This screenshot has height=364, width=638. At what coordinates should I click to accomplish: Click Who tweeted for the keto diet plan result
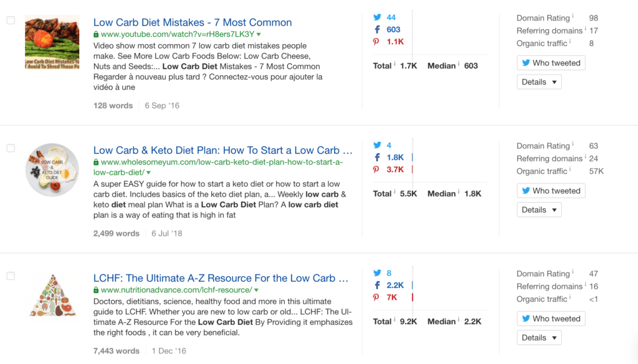[551, 190]
